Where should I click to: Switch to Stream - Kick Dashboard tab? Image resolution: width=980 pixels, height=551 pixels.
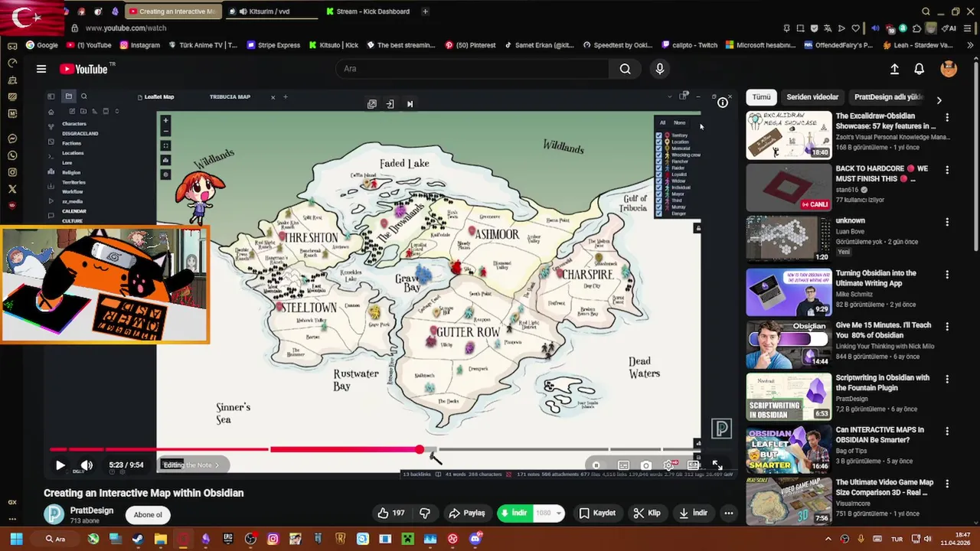tap(371, 11)
